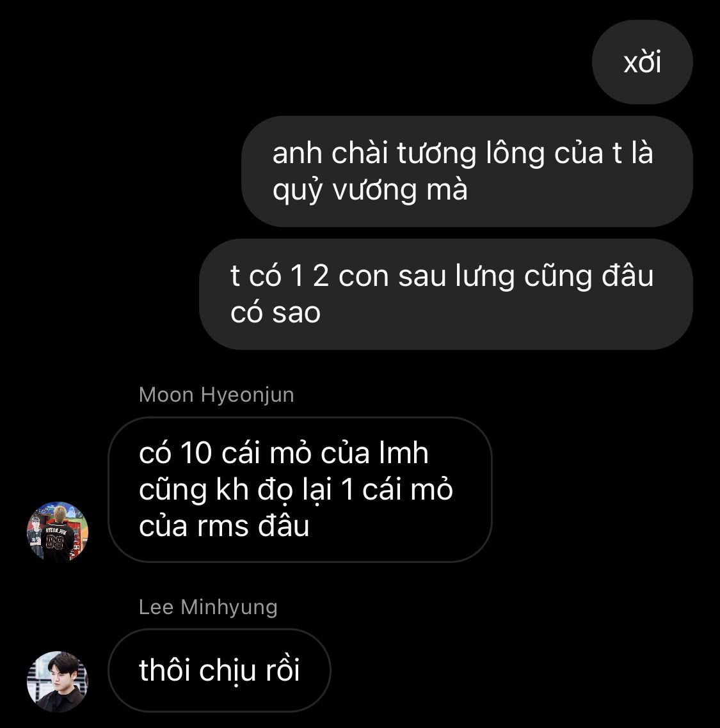Viewport: 720px width, 728px height.
Task: Open Moon Hyeonjun's profile avatar
Action: point(58,532)
